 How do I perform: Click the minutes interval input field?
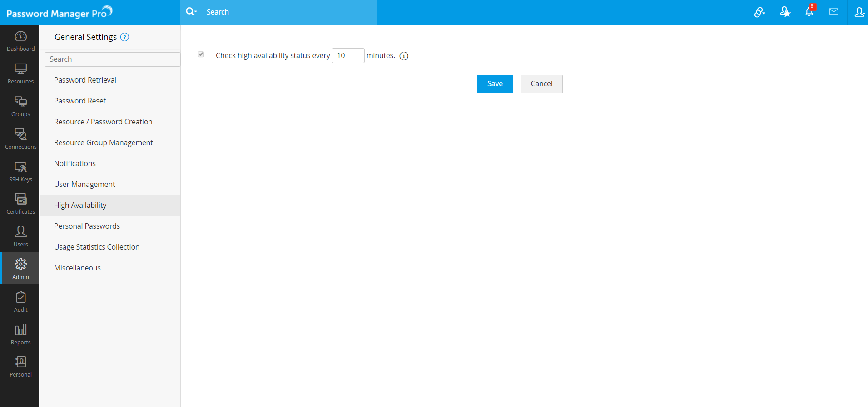pyautogui.click(x=348, y=55)
